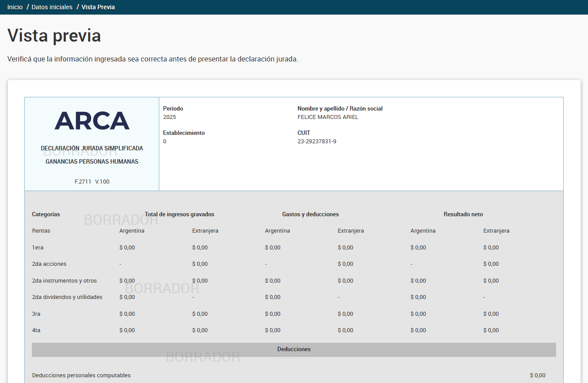Click the Gastos y deducciones header
The height and width of the screenshot is (383, 588).
(310, 214)
